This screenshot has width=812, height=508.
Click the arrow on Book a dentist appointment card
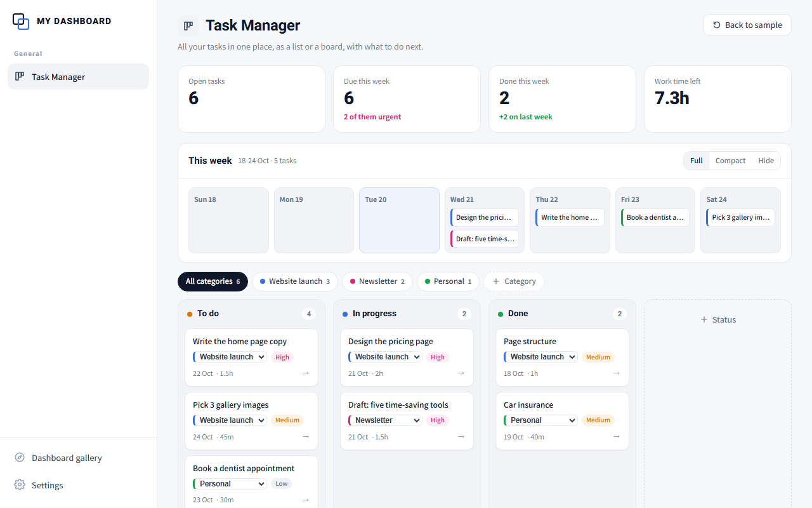click(306, 500)
